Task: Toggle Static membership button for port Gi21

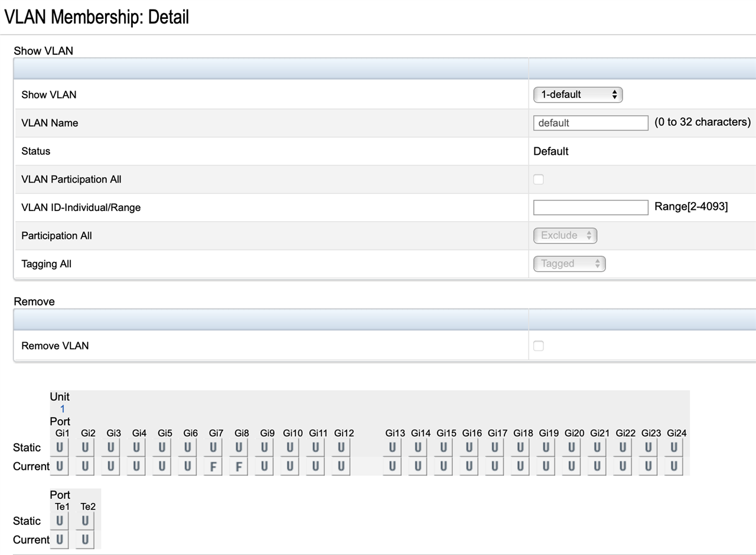Action: pyautogui.click(x=597, y=447)
